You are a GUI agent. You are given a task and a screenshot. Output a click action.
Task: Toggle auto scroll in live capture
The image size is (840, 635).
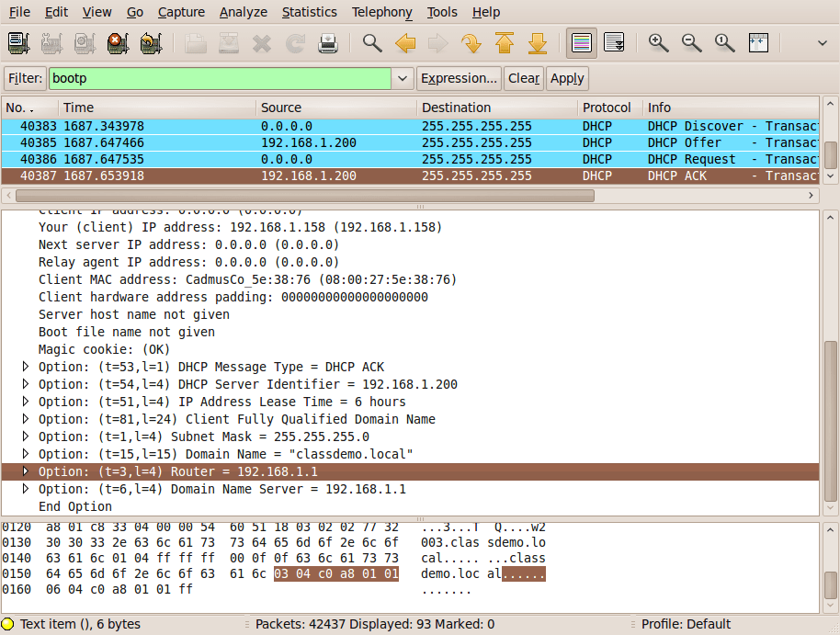coord(615,43)
